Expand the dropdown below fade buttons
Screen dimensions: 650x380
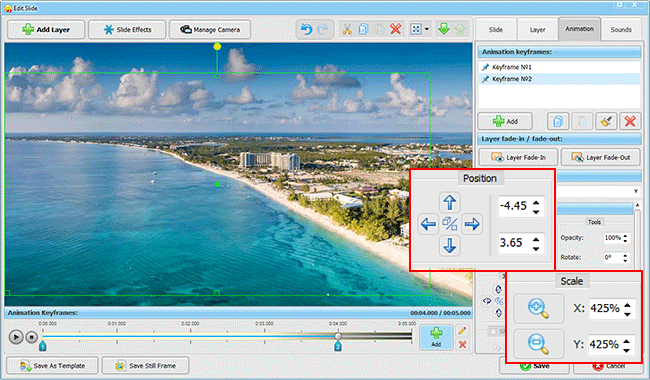point(635,191)
